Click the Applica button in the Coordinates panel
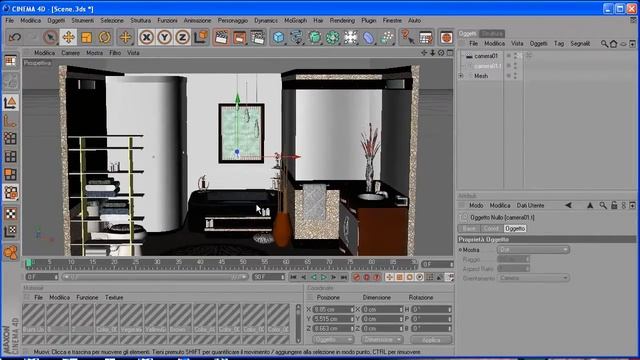The image size is (640, 360). click(431, 340)
